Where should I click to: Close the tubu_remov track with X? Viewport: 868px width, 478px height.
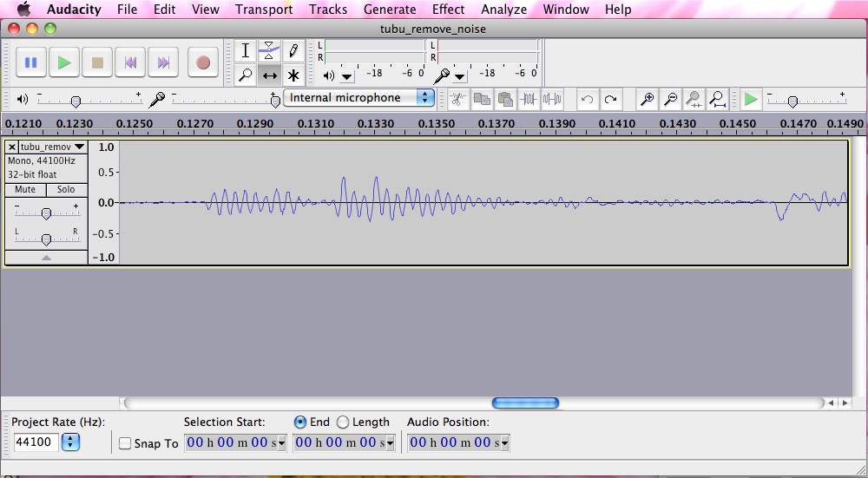[11, 147]
